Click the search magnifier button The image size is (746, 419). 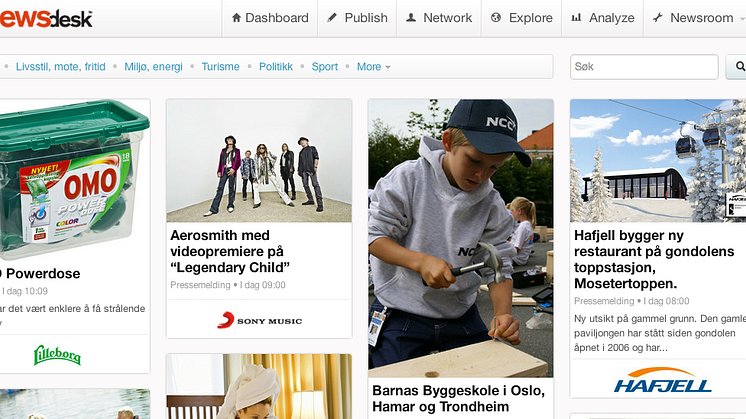(x=736, y=67)
